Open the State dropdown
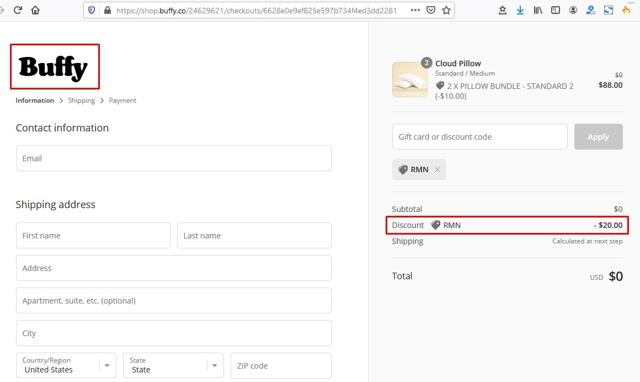Screen dimensions: 640x382 [173, 365]
